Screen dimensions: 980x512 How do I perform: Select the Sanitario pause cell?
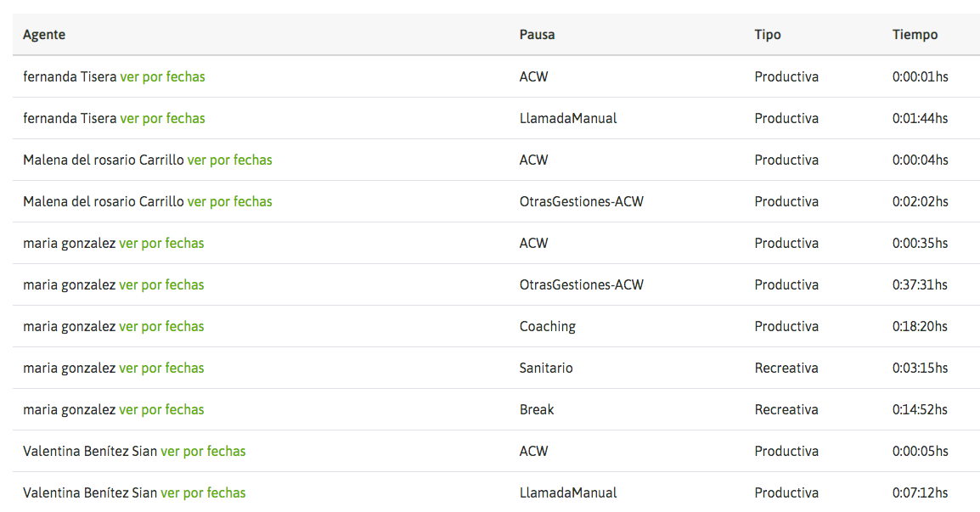[x=546, y=368]
